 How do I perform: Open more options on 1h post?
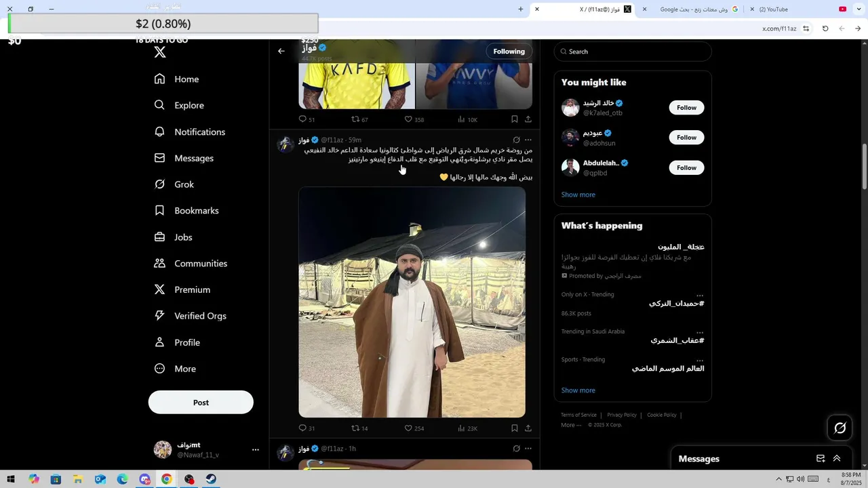[528, 449]
